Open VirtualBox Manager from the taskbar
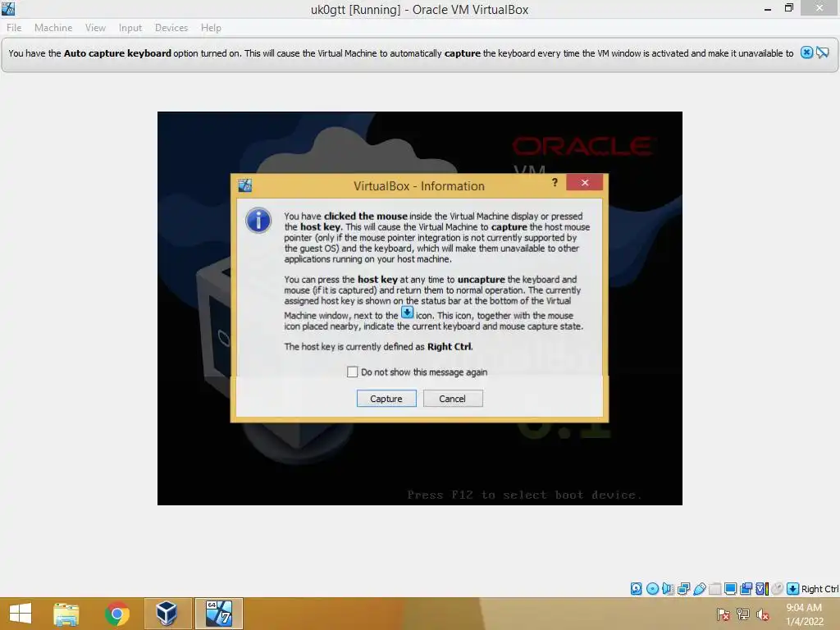This screenshot has width=840, height=630. click(x=167, y=614)
